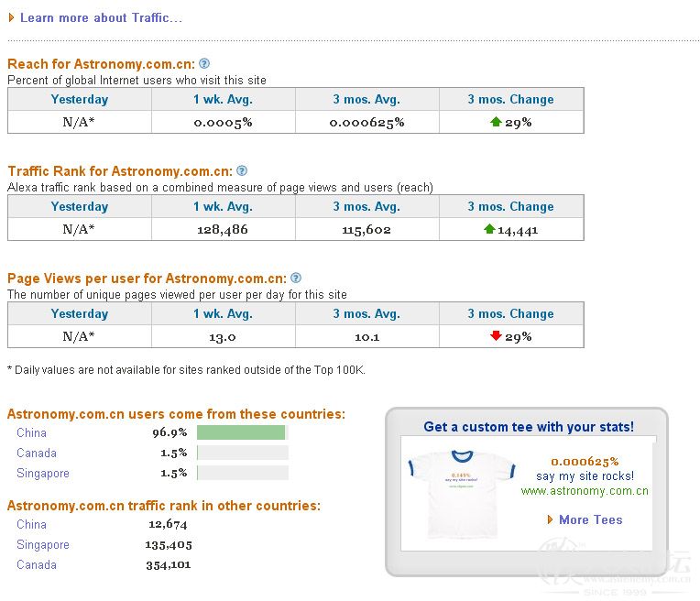Click green up arrow beside 14,441
The width and height of the screenshot is (700, 601).
click(x=489, y=229)
